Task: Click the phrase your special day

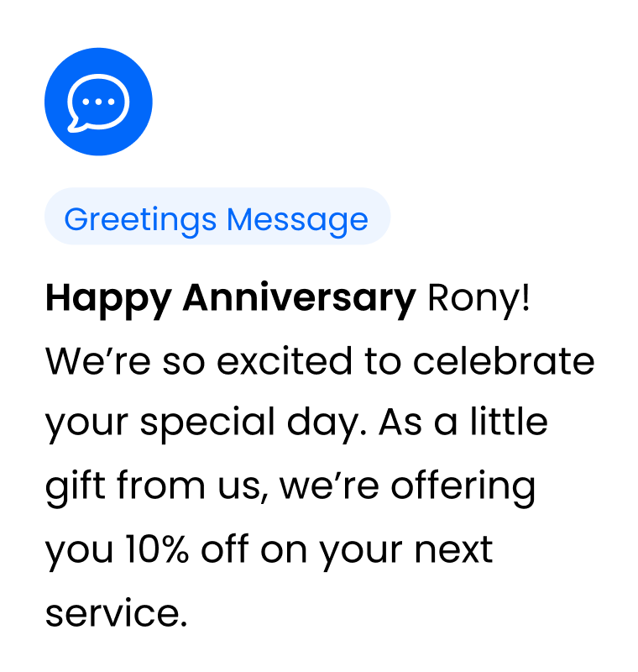Action: (x=206, y=424)
